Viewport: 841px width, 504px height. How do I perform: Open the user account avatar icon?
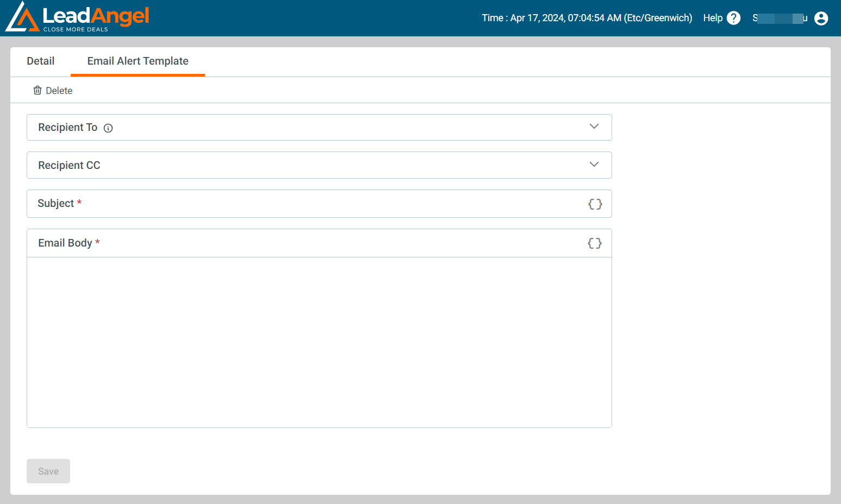click(x=821, y=18)
